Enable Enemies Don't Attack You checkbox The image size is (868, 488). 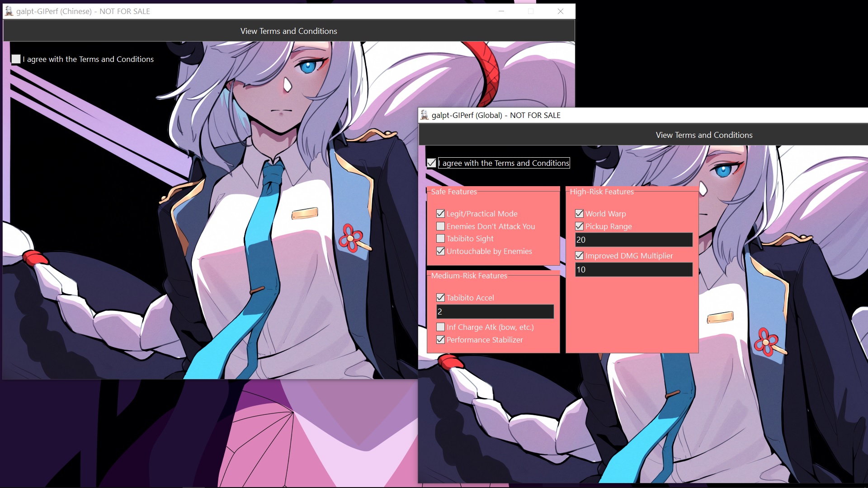click(x=440, y=226)
